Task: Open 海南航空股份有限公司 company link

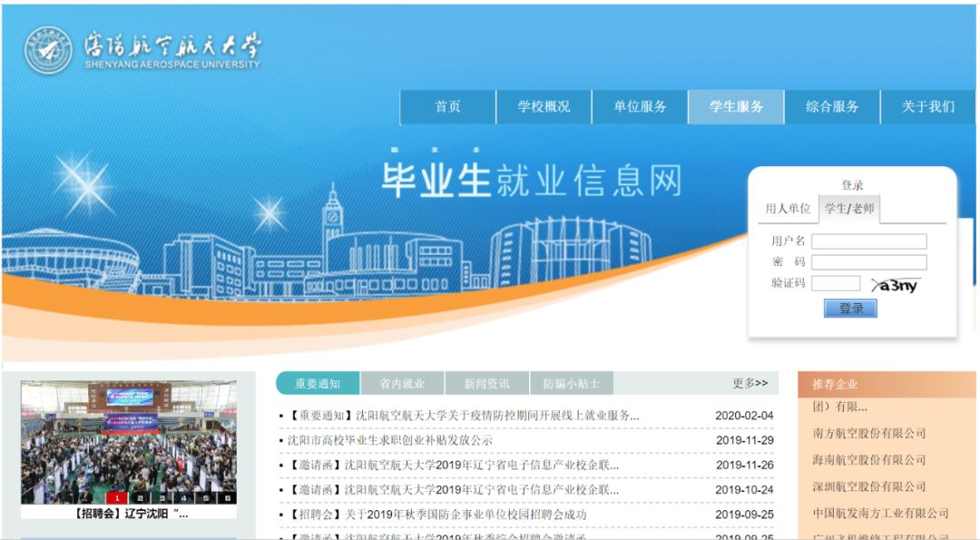Action: (868, 460)
